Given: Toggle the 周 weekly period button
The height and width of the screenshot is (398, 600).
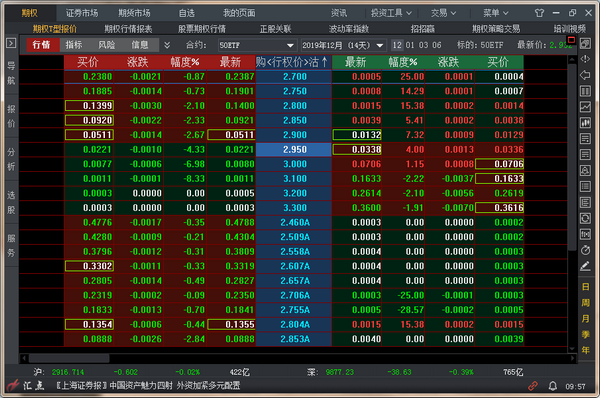Looking at the screenshot, I should coord(585,303).
